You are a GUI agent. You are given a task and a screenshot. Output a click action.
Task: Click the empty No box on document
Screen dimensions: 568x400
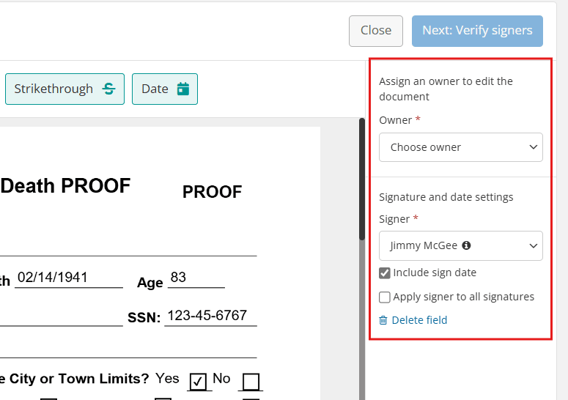251,382
